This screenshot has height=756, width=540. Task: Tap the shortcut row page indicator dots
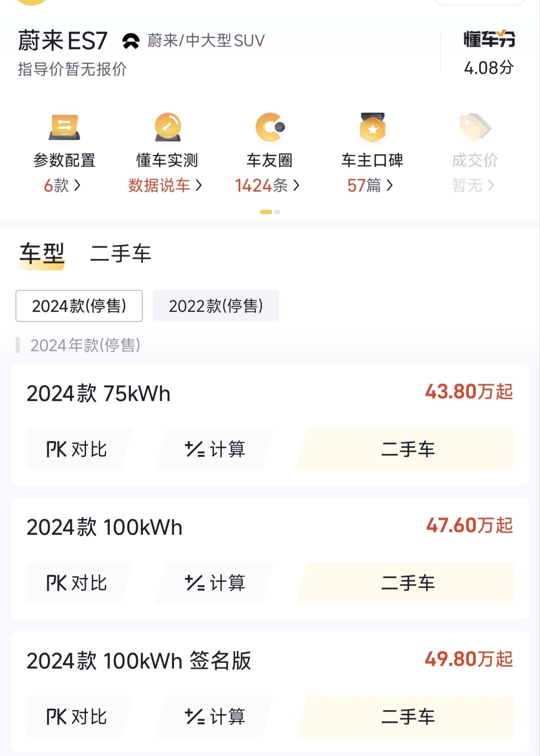[x=270, y=212]
